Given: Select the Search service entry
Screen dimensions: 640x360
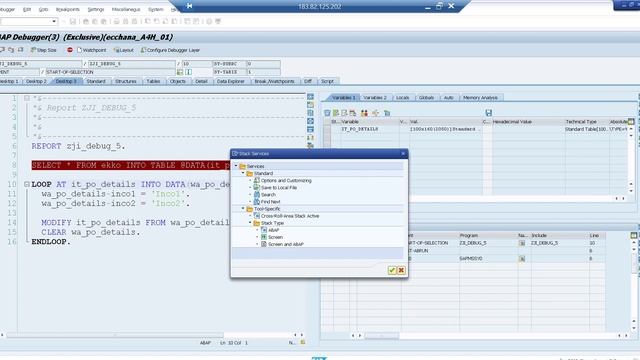Looking at the screenshot, I should coord(268,195).
